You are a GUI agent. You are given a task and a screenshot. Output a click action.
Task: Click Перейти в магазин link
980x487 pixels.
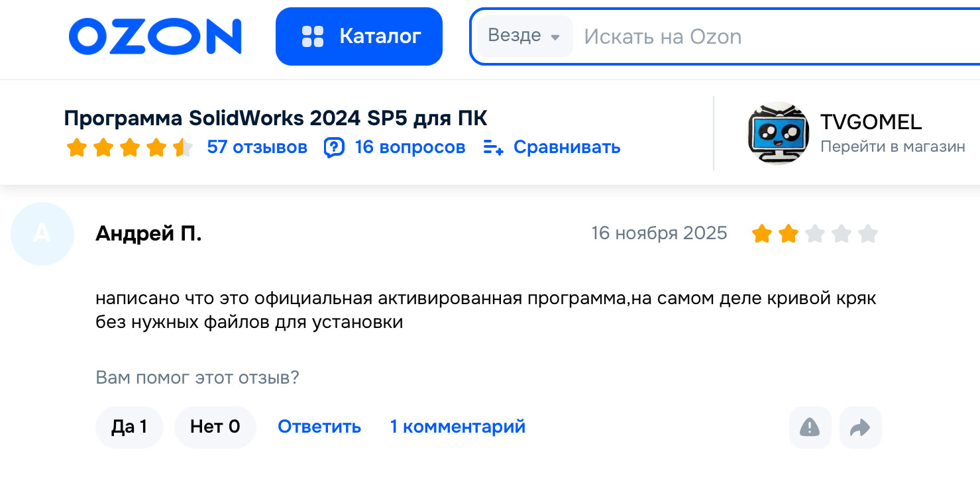click(x=893, y=146)
